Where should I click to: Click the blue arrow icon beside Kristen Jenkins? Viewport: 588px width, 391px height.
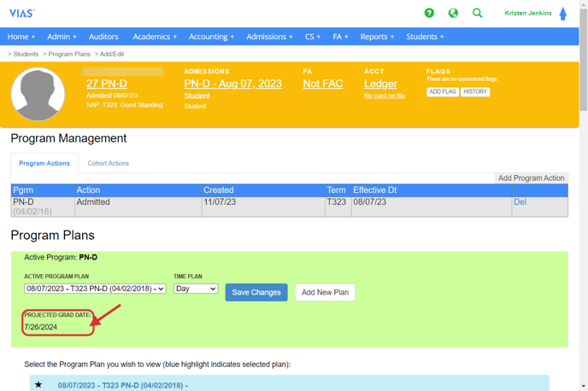click(x=562, y=14)
